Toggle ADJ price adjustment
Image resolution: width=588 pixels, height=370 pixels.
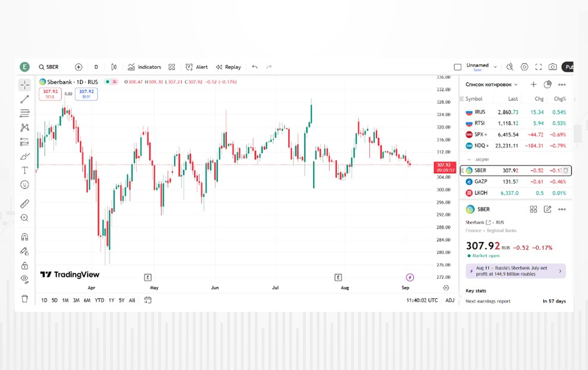450,300
